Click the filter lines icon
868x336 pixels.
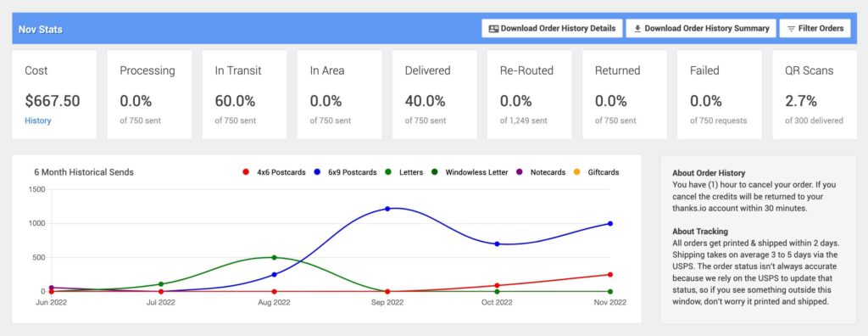pos(791,29)
